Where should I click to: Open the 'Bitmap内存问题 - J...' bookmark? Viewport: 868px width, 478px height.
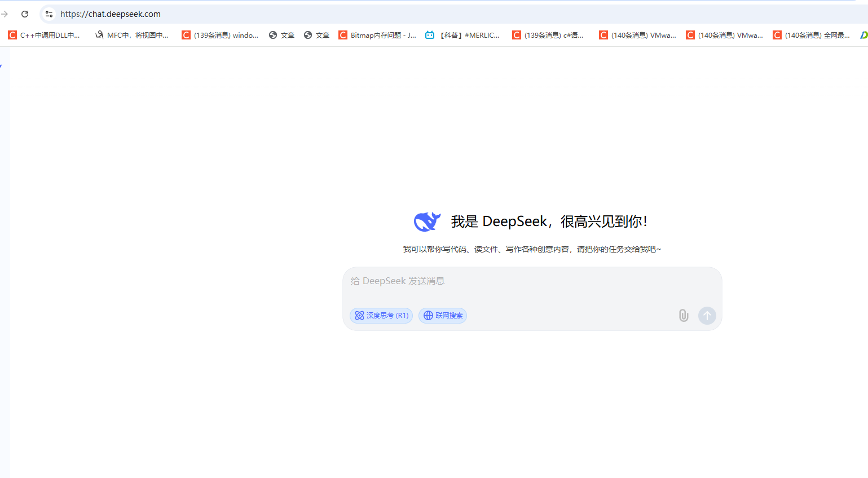(377, 35)
